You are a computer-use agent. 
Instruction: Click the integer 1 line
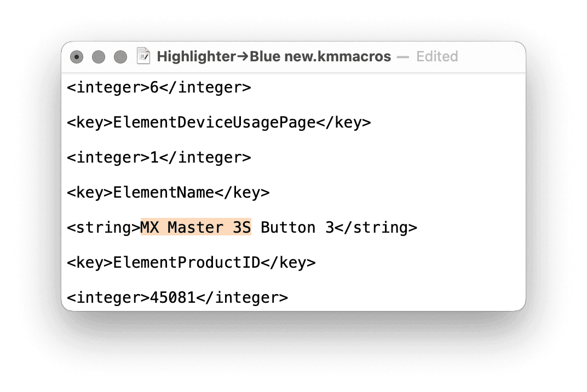[159, 157]
